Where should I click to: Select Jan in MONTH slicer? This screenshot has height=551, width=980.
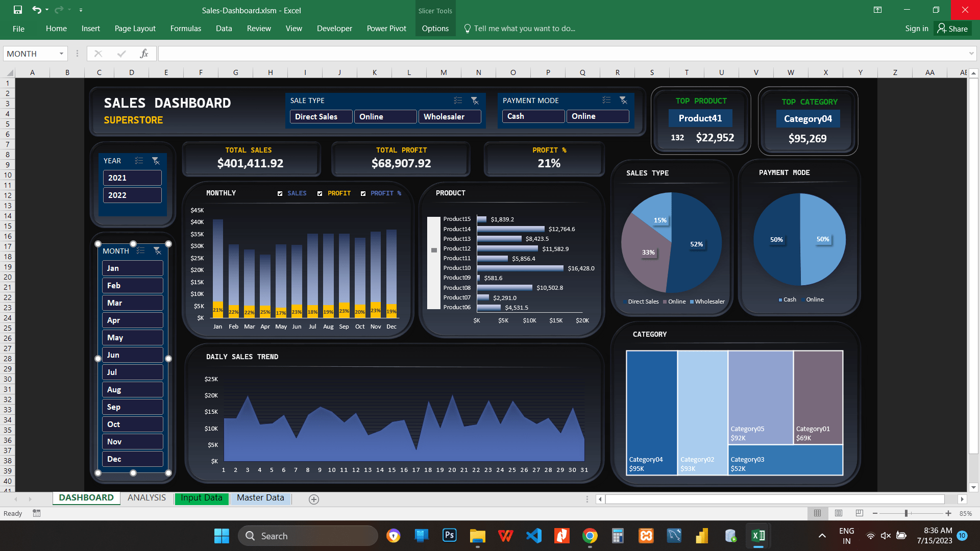click(x=133, y=268)
